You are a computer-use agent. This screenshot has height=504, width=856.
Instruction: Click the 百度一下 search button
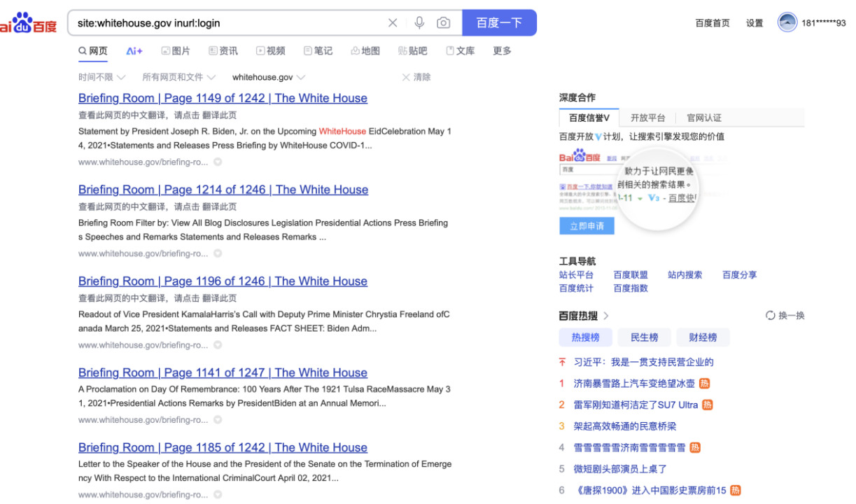click(x=499, y=22)
